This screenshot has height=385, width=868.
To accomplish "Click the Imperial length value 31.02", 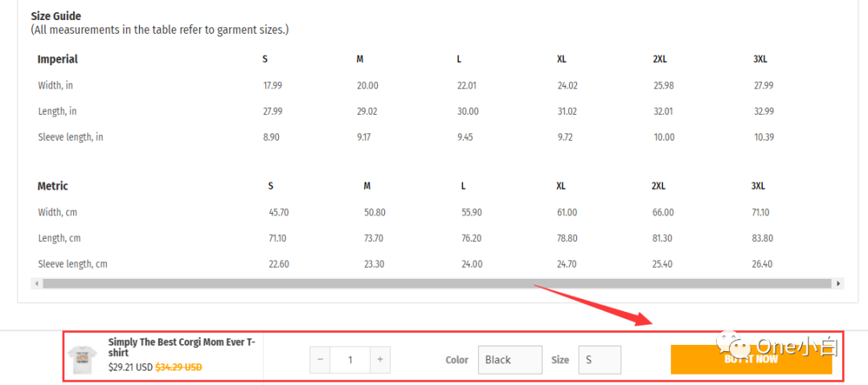I will pyautogui.click(x=567, y=112).
